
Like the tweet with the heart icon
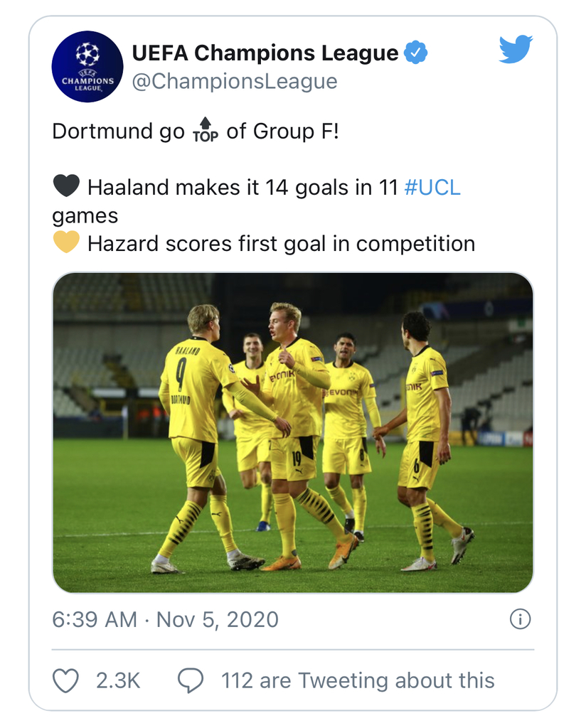tap(65, 680)
